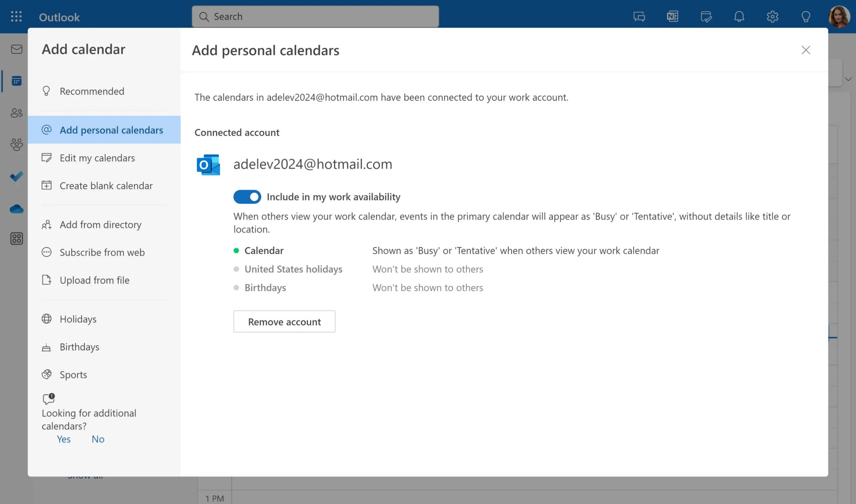Click the Remove account button
Screen dimensions: 856x504
[x=284, y=322]
